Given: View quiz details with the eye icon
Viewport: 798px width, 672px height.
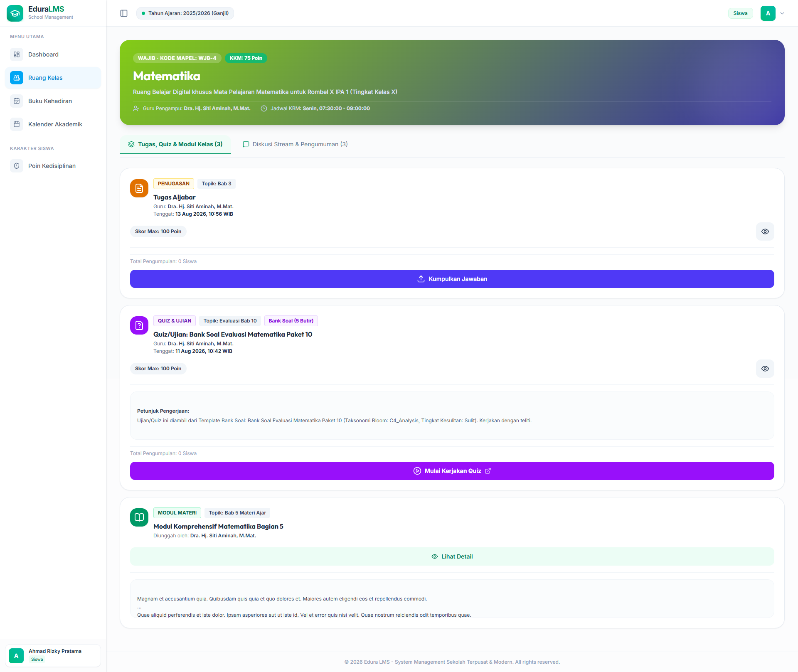Looking at the screenshot, I should [765, 369].
